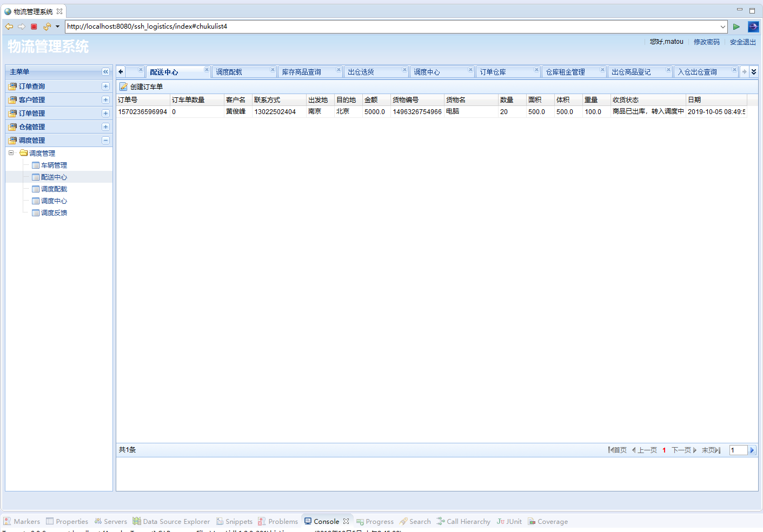Open the Servers view tab
Viewport: 763px width, 532px height.
click(x=111, y=522)
